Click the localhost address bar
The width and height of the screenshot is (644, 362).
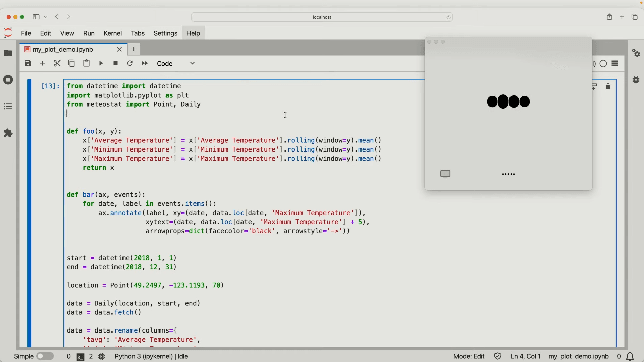tap(322, 17)
